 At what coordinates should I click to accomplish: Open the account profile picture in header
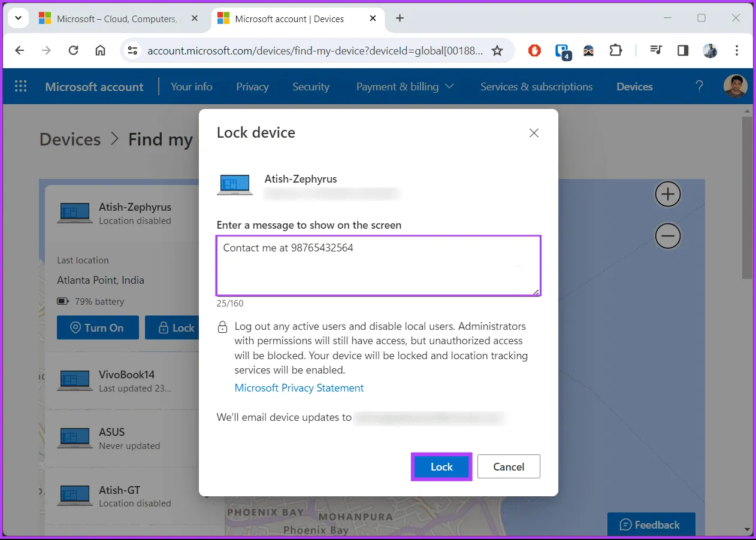(735, 87)
